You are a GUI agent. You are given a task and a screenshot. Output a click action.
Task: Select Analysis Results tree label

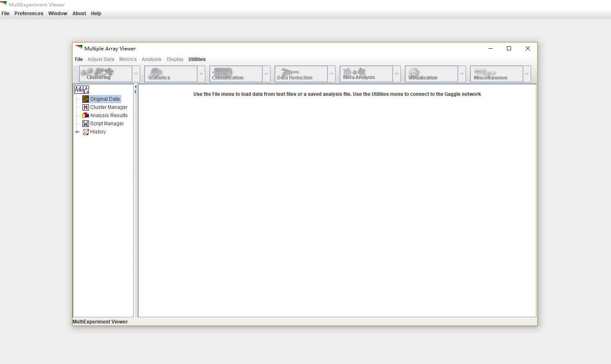tap(109, 115)
